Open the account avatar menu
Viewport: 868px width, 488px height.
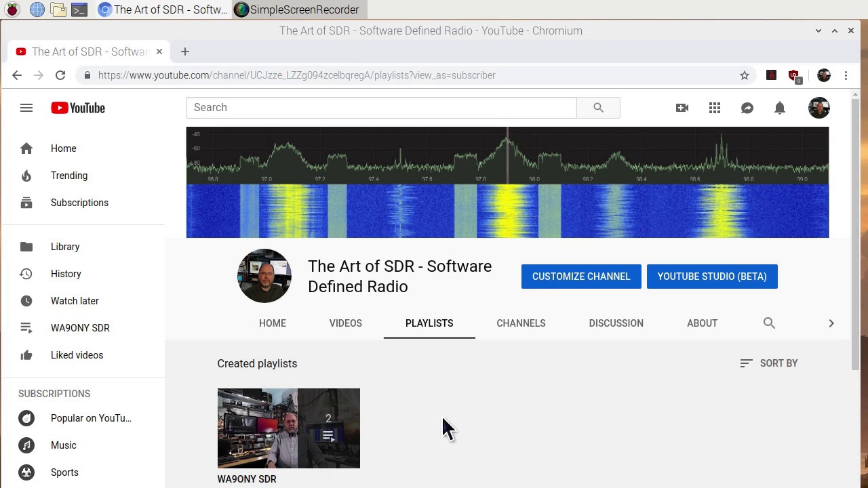pyautogui.click(x=819, y=108)
